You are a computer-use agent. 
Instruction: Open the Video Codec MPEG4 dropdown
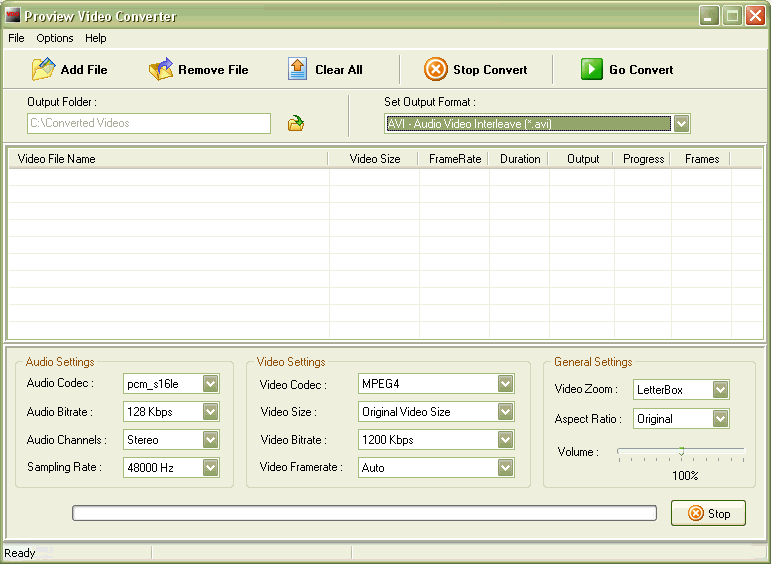pos(505,384)
